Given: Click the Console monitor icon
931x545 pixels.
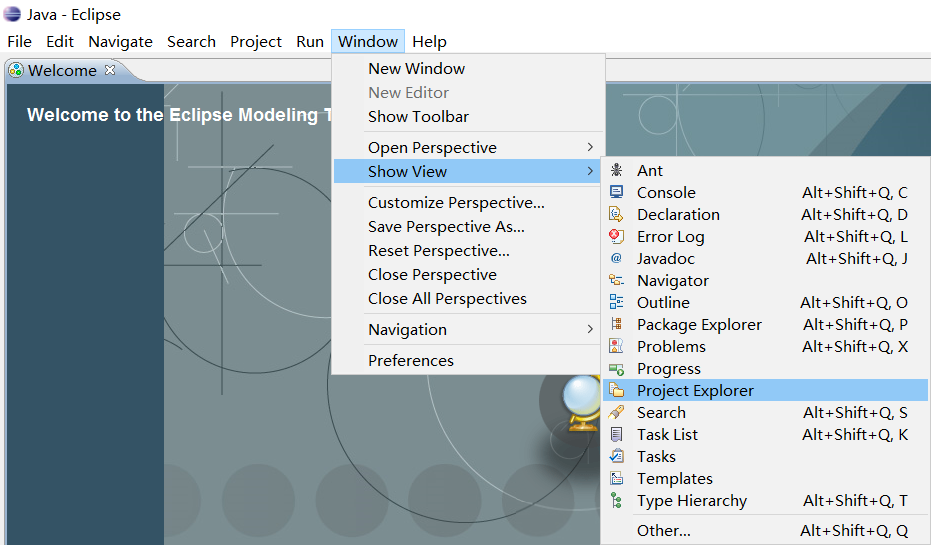Looking at the screenshot, I should [616, 192].
